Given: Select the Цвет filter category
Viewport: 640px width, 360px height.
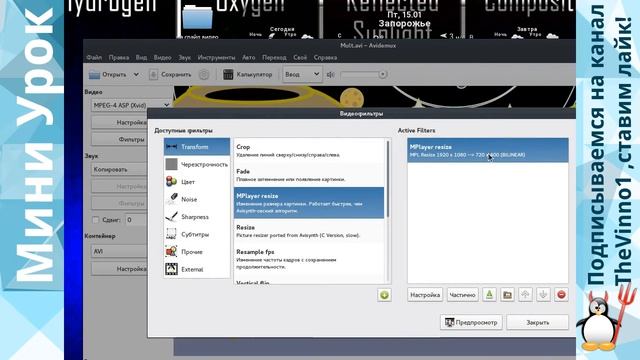Looking at the screenshot, I should coord(197,182).
